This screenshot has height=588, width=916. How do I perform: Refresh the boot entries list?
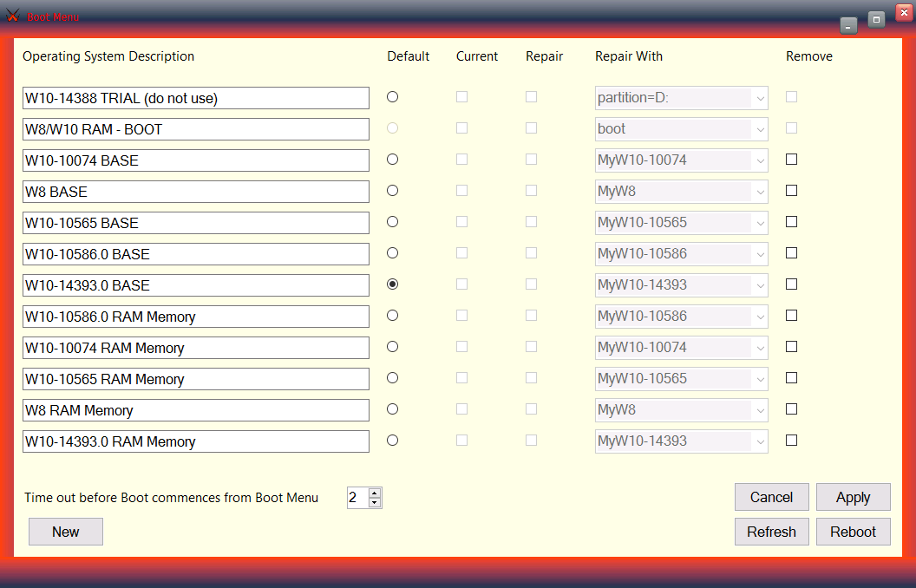pos(772,532)
